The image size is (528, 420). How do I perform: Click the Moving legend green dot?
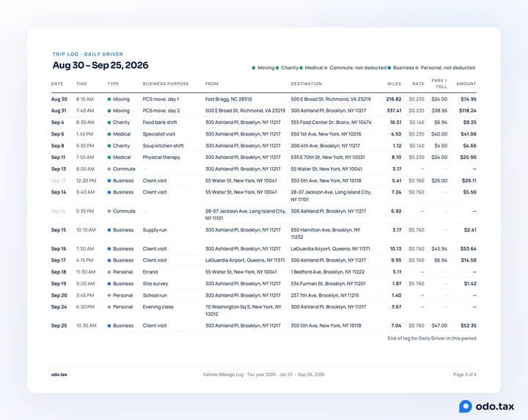(x=254, y=68)
